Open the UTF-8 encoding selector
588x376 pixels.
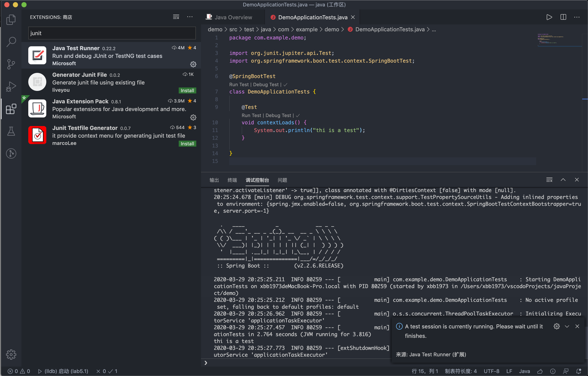click(x=491, y=371)
